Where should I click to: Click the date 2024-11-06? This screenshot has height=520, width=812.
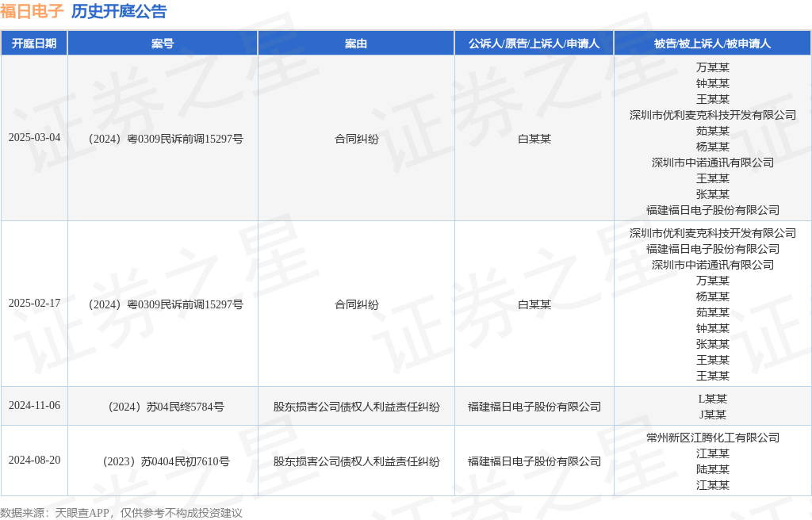pos(34,406)
